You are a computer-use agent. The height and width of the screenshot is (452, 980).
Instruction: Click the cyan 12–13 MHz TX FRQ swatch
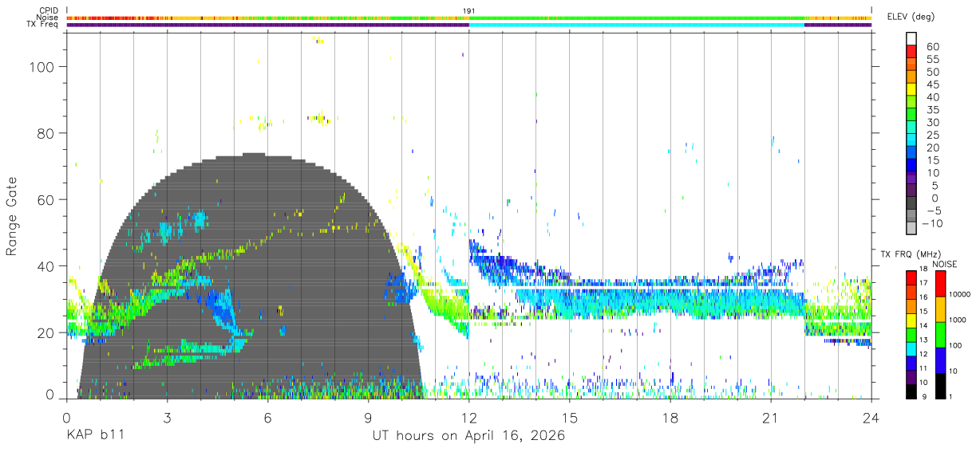click(912, 348)
